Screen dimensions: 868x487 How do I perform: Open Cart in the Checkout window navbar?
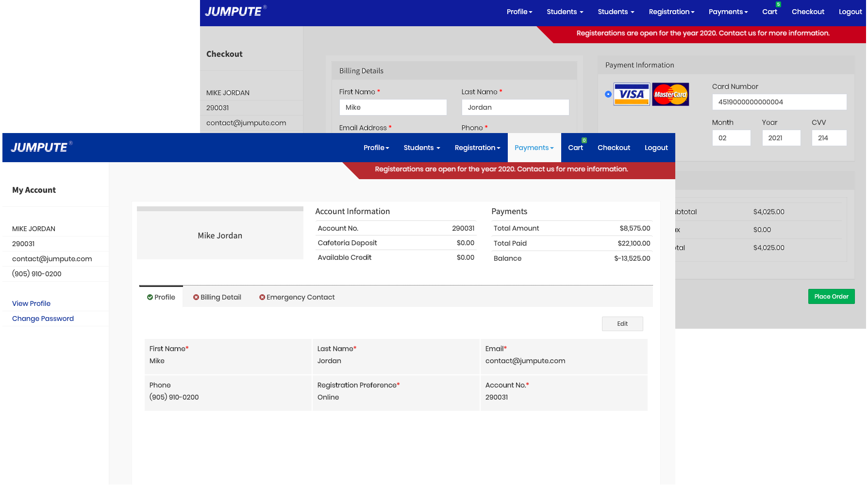769,12
